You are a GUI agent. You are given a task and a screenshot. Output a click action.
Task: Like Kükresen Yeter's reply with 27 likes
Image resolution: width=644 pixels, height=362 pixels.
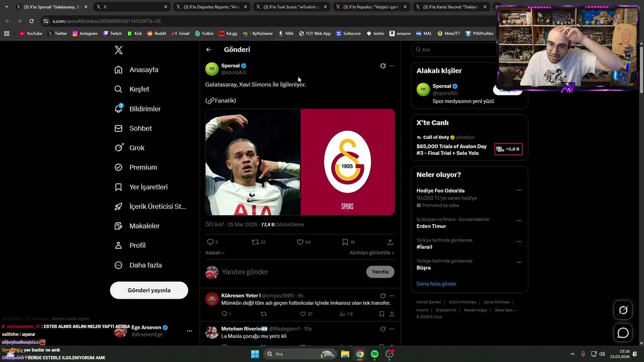(x=303, y=314)
